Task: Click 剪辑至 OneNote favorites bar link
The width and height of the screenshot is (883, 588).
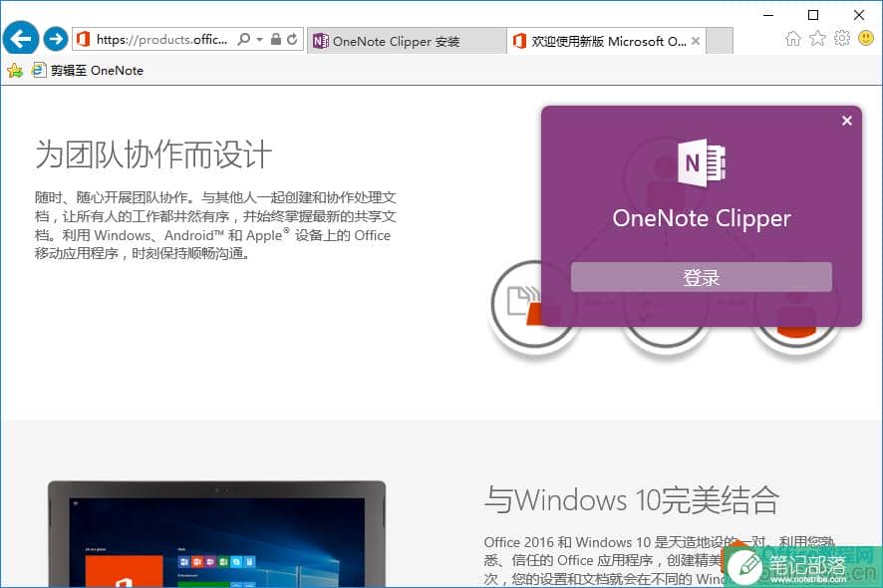Action: tap(88, 71)
